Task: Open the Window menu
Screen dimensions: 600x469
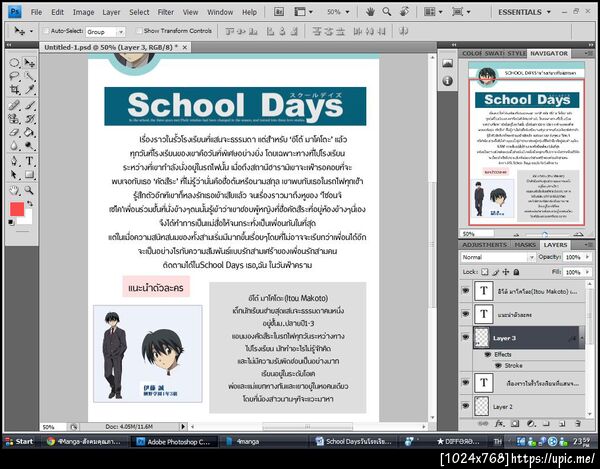Action: [x=220, y=12]
